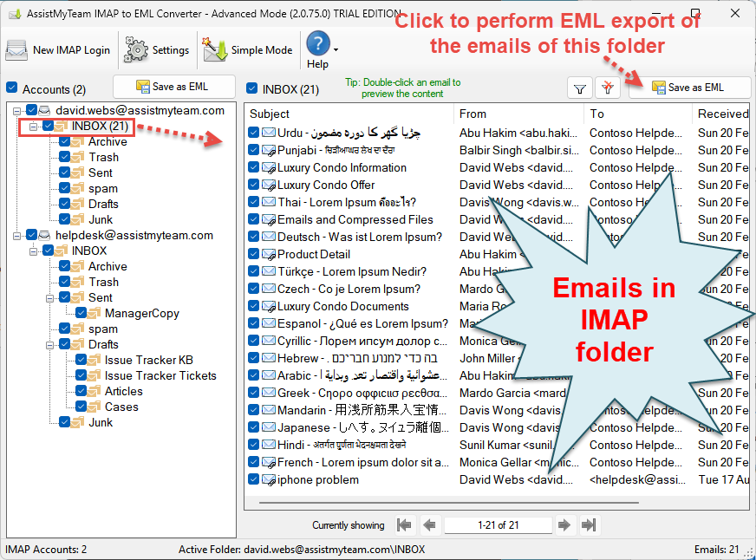Go to first page of emails

pos(404,524)
